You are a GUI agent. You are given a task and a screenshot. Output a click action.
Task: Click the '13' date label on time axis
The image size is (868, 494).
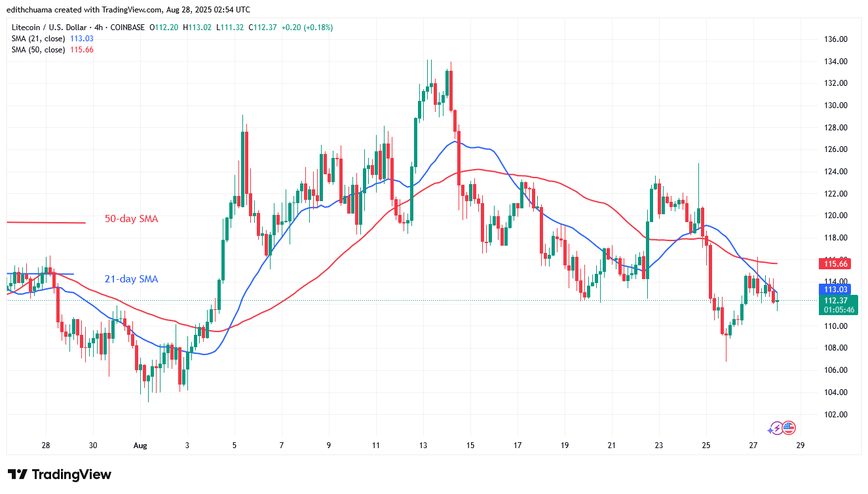[x=423, y=445]
